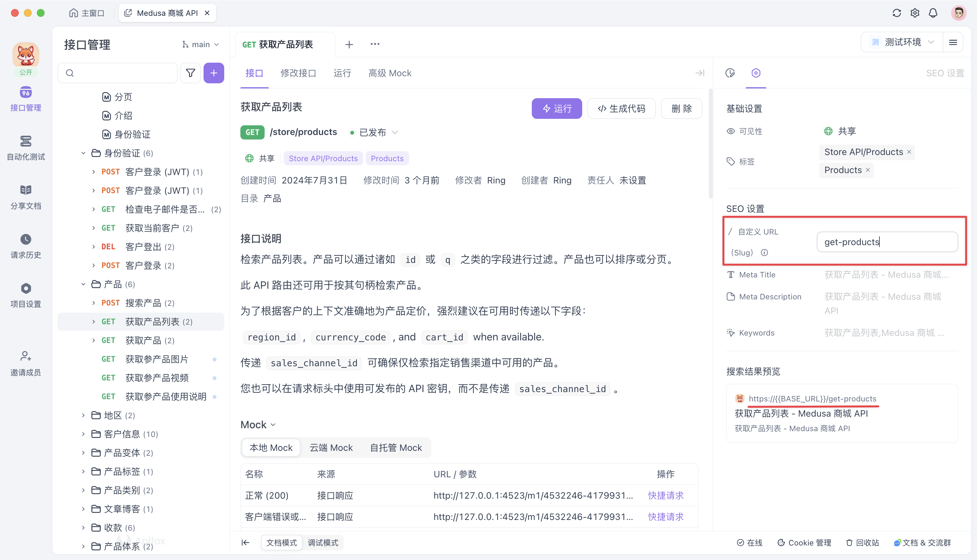977x560 pixels.
Task: Open the 请求历史 sidebar panel
Action: pyautogui.click(x=26, y=245)
